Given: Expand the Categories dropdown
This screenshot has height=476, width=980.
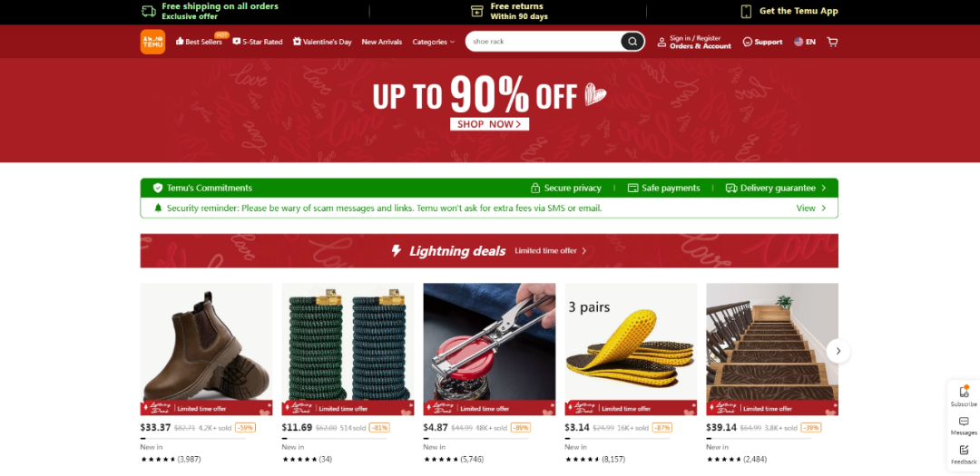Looking at the screenshot, I should 434,42.
